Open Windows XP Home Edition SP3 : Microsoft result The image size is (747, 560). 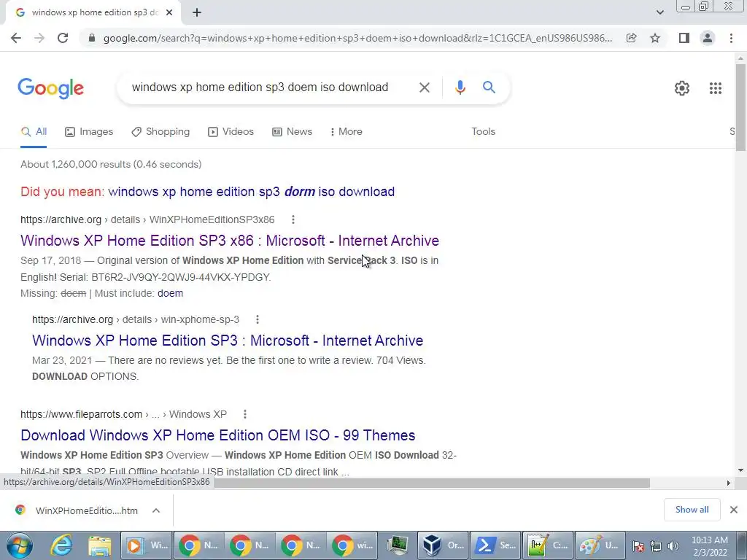[228, 341]
